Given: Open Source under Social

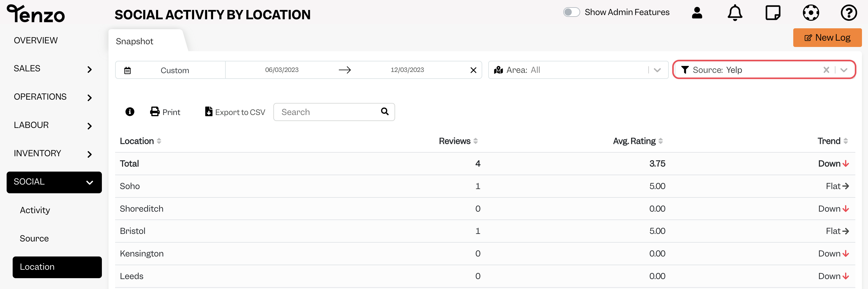Looking at the screenshot, I should pos(34,238).
